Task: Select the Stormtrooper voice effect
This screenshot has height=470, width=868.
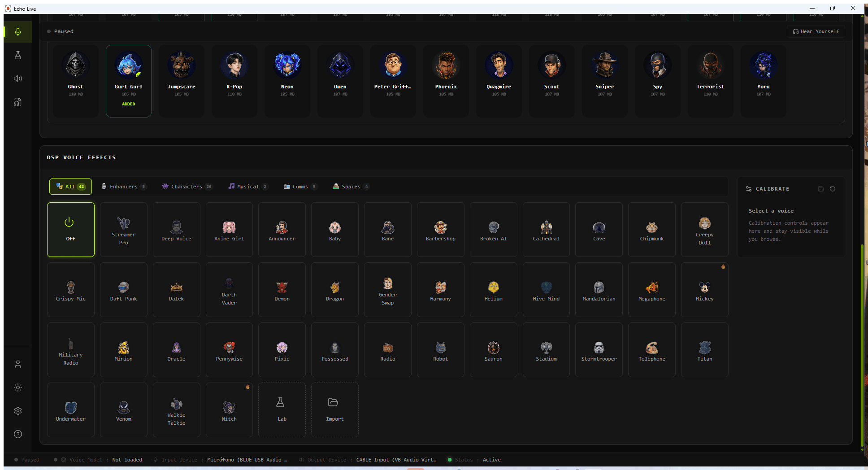Action: point(599,350)
